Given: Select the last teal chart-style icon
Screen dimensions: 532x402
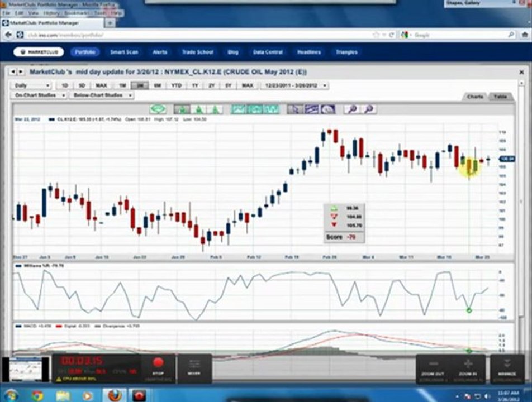Looking at the screenshot, I should [272, 109].
